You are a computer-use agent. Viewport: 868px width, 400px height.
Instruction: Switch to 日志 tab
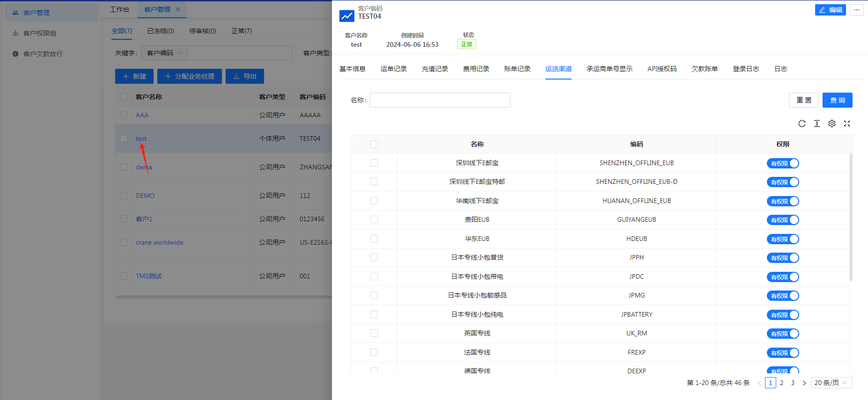tap(780, 69)
